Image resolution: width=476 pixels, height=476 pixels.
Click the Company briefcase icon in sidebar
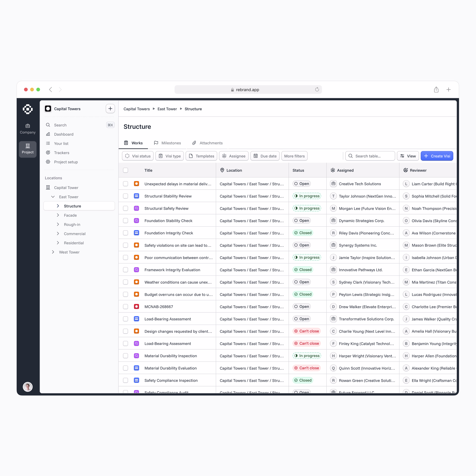[x=28, y=126]
